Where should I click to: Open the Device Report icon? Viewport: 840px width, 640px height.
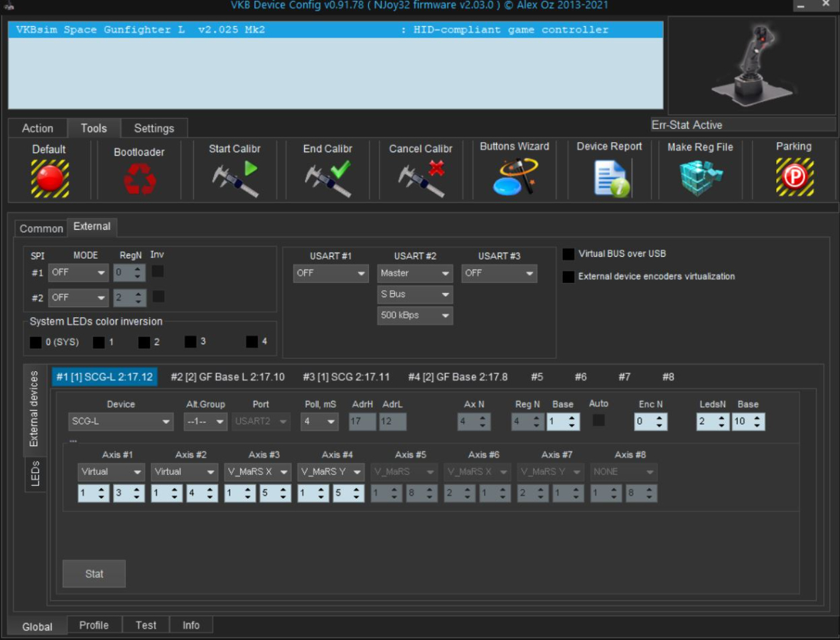pyautogui.click(x=609, y=178)
